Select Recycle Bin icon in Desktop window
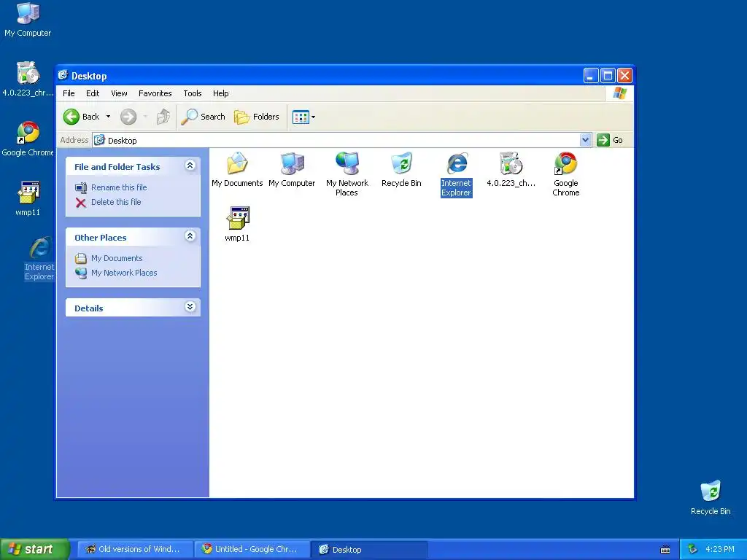 coord(402,169)
